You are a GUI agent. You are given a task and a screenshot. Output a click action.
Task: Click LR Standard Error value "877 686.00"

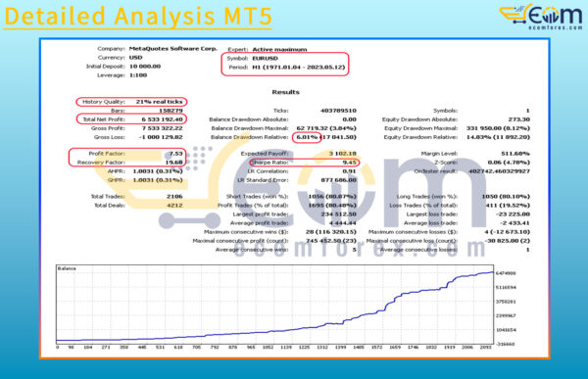[x=339, y=180]
